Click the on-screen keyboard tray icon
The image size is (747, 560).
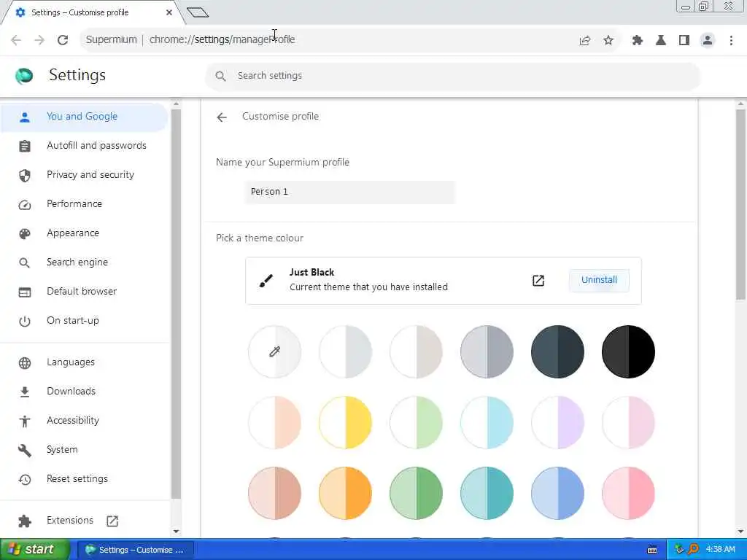coord(652,550)
